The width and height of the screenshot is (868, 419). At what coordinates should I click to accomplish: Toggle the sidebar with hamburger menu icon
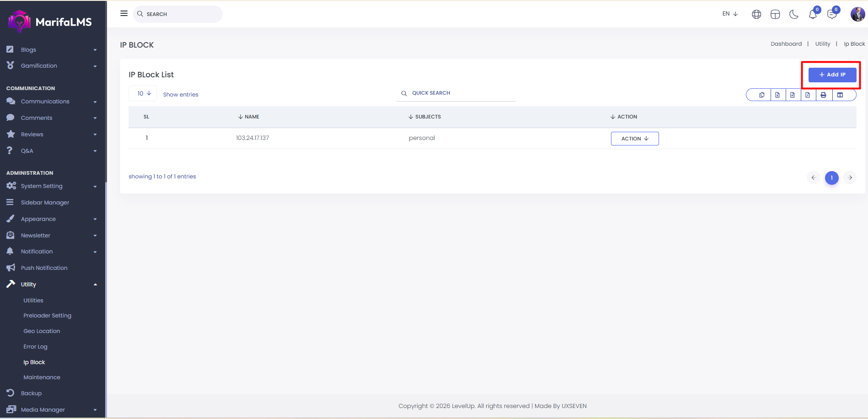124,14
